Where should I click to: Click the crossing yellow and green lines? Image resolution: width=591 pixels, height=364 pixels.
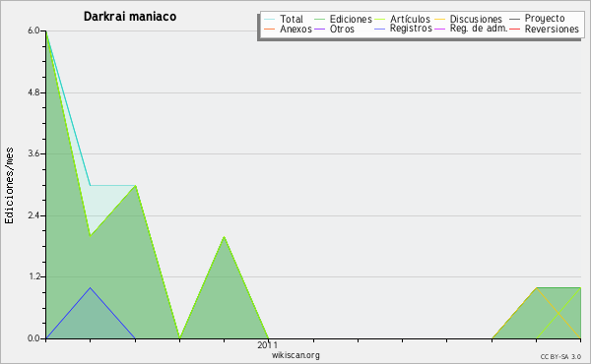(x=558, y=313)
